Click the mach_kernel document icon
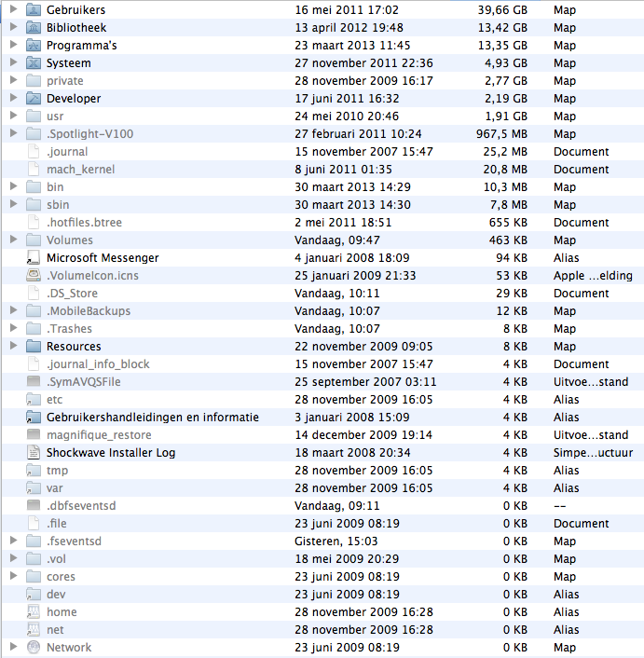644x658 pixels. (34, 169)
